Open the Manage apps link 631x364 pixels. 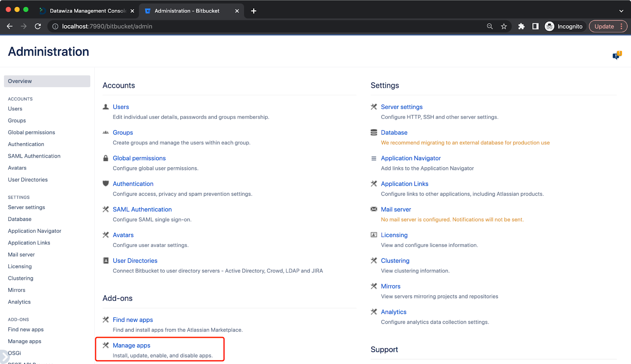(131, 345)
